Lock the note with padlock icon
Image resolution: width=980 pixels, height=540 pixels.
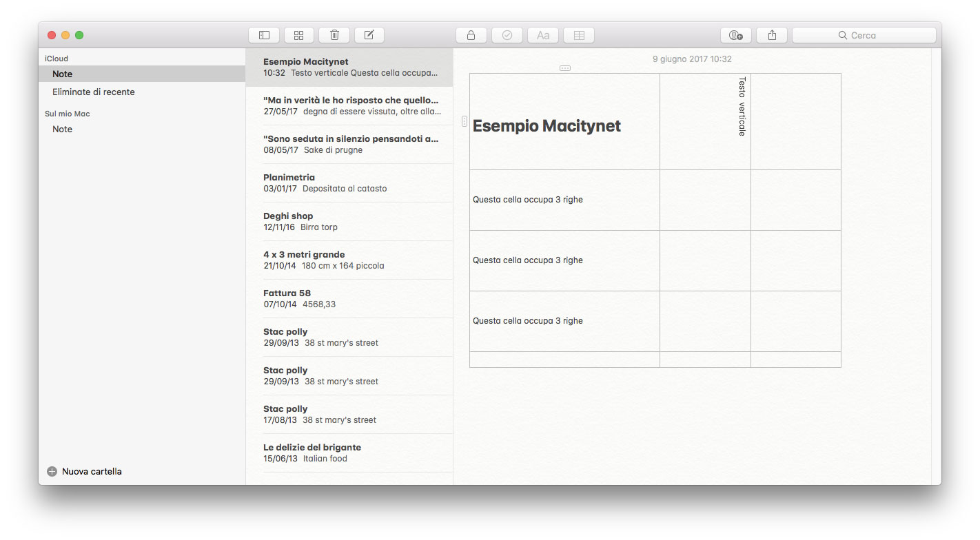(x=471, y=35)
